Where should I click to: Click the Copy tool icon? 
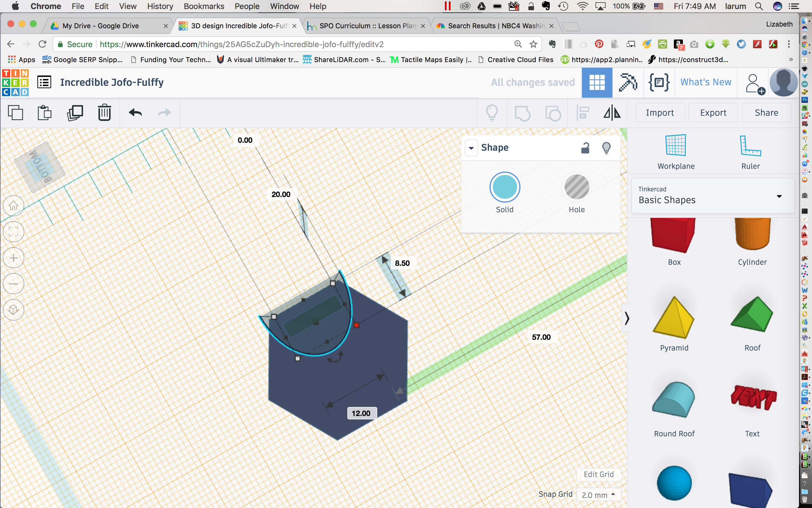16,113
